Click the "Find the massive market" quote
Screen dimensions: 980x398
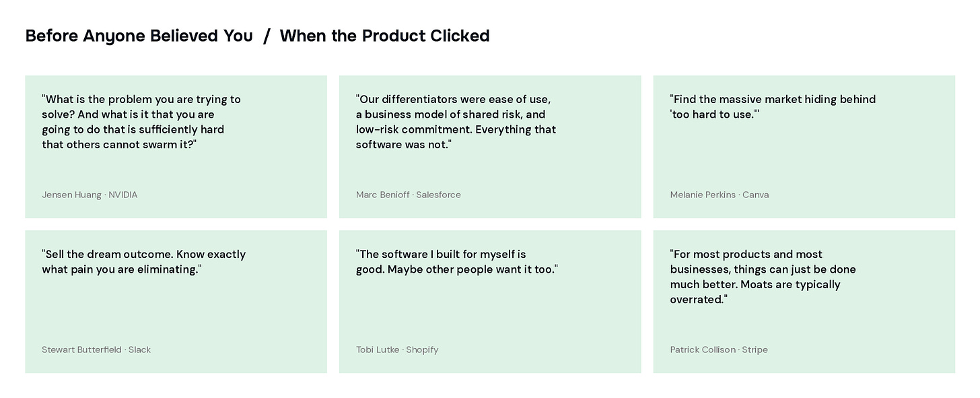pyautogui.click(x=773, y=106)
